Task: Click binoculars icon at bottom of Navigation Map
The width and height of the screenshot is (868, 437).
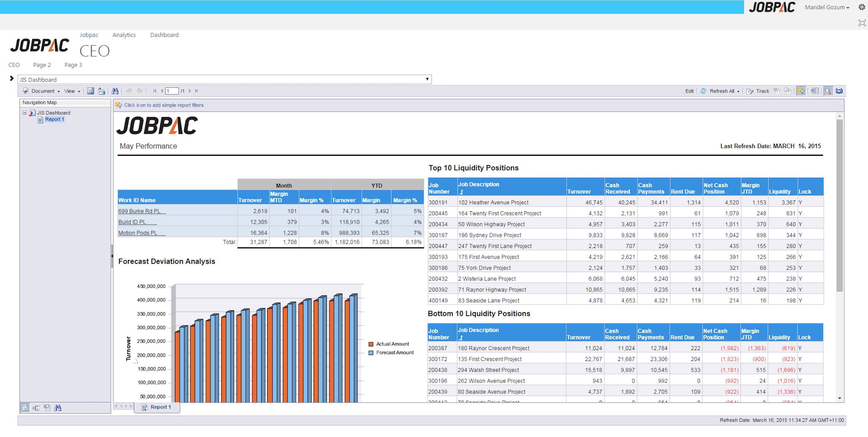Action: point(58,408)
